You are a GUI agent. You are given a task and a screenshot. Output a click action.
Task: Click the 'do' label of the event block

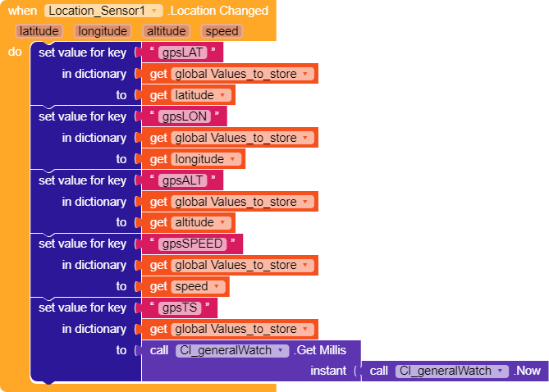pyautogui.click(x=15, y=52)
